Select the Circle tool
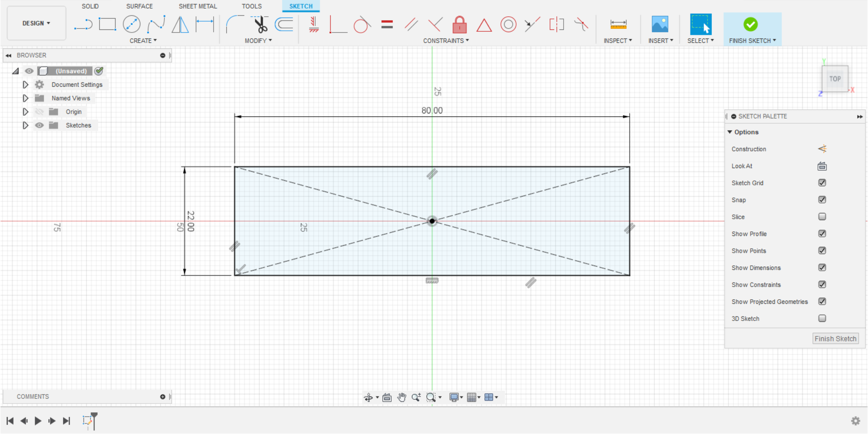 (131, 24)
